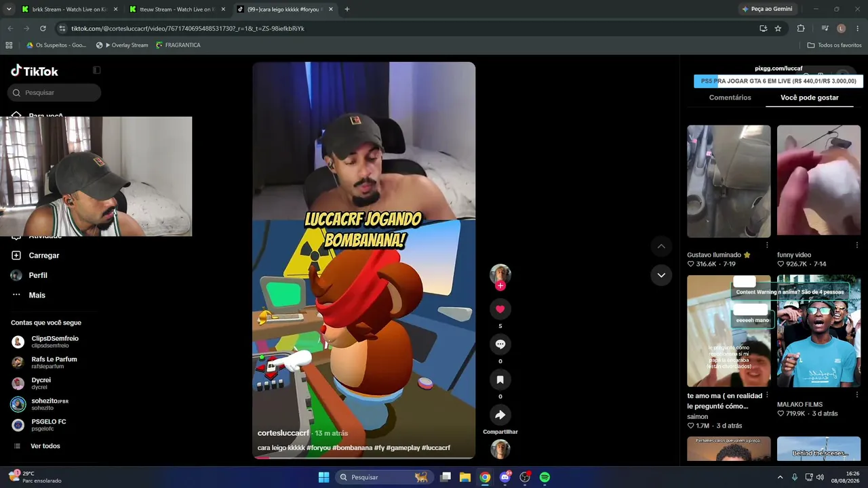Open the Gustavo Iluminado video thumbnail
Image resolution: width=868 pixels, height=488 pixels.
click(729, 181)
